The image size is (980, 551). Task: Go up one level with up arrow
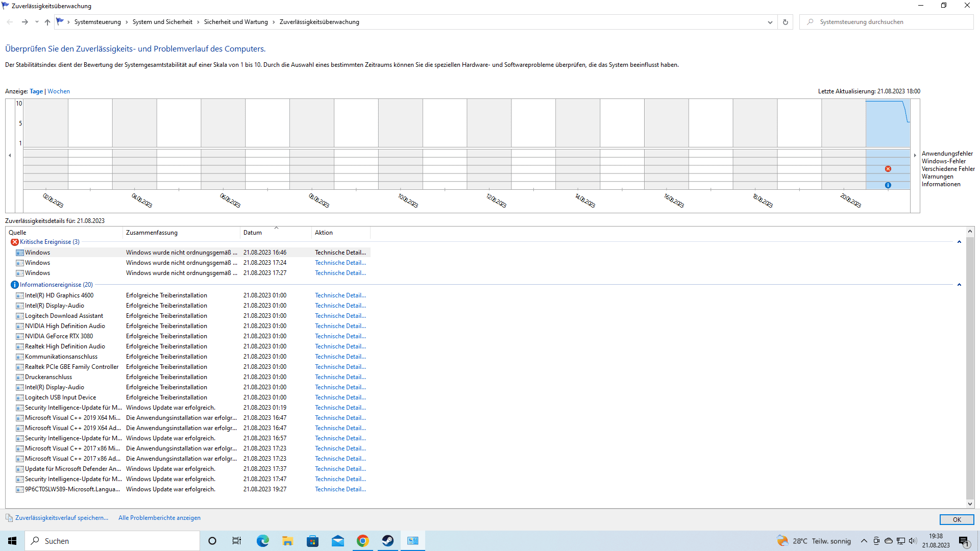(x=47, y=22)
